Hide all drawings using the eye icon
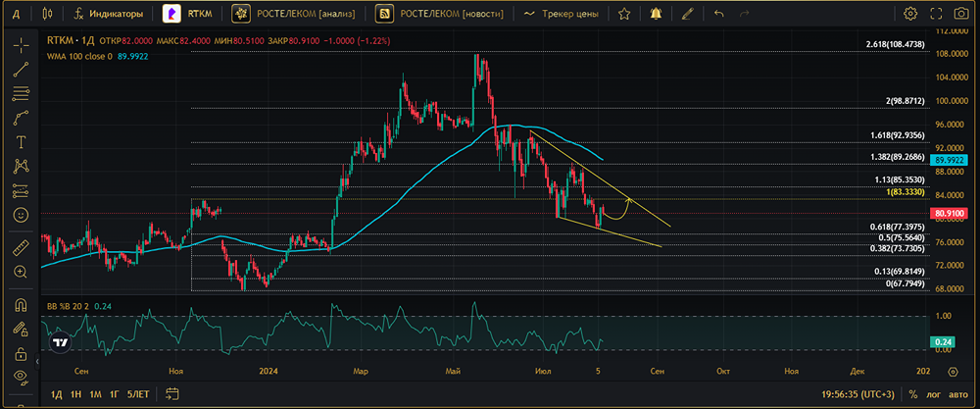 click(x=21, y=378)
